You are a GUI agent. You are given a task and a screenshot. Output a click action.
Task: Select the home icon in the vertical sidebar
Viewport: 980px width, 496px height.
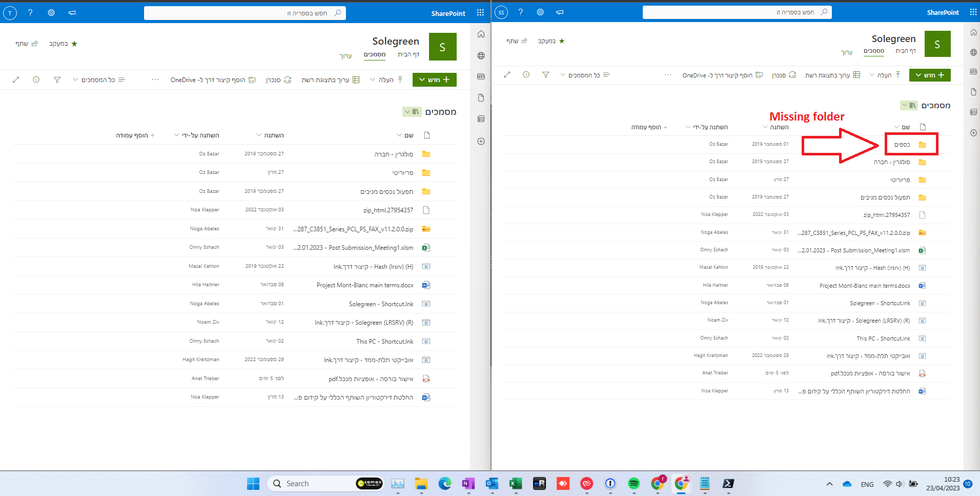pyautogui.click(x=480, y=34)
